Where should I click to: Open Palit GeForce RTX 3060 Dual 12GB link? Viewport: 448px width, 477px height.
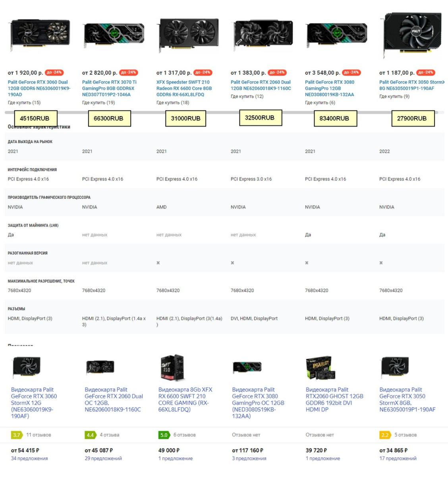click(39, 88)
